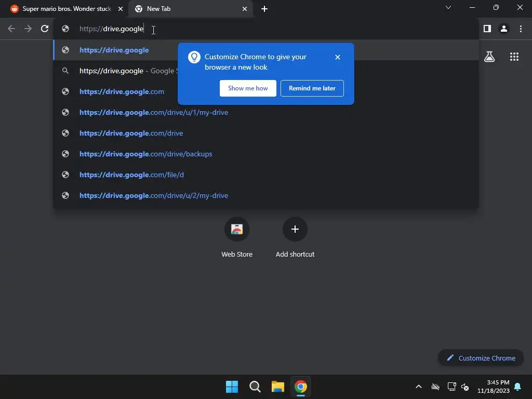The width and height of the screenshot is (532, 399).
Task: Open the profile avatar icon
Action: [x=504, y=29]
